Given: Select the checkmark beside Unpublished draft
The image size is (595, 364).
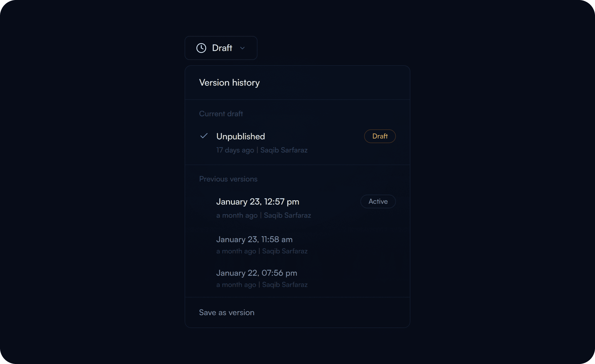Looking at the screenshot, I should tap(204, 136).
